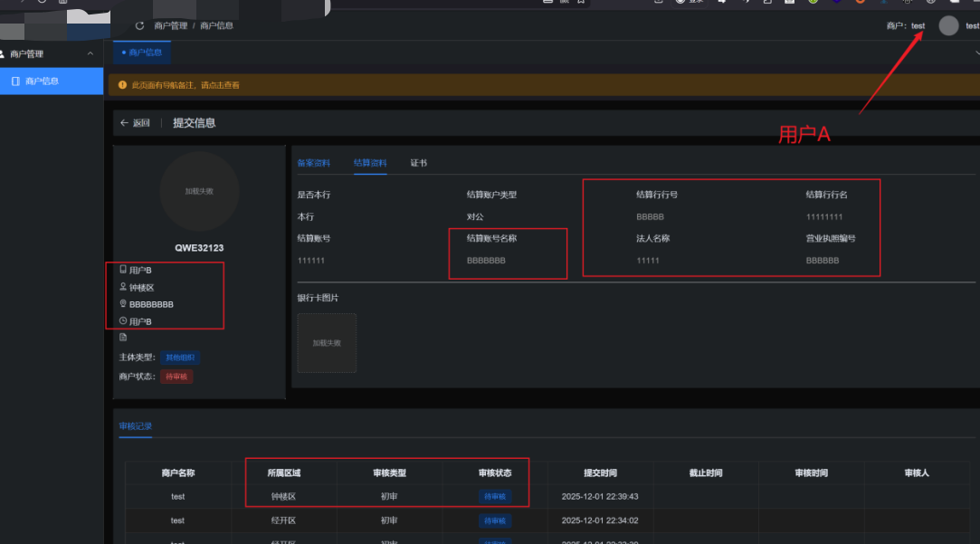Click the 经开区 cell in the 22:34:02 row
The width and height of the screenshot is (980, 544).
point(284,520)
